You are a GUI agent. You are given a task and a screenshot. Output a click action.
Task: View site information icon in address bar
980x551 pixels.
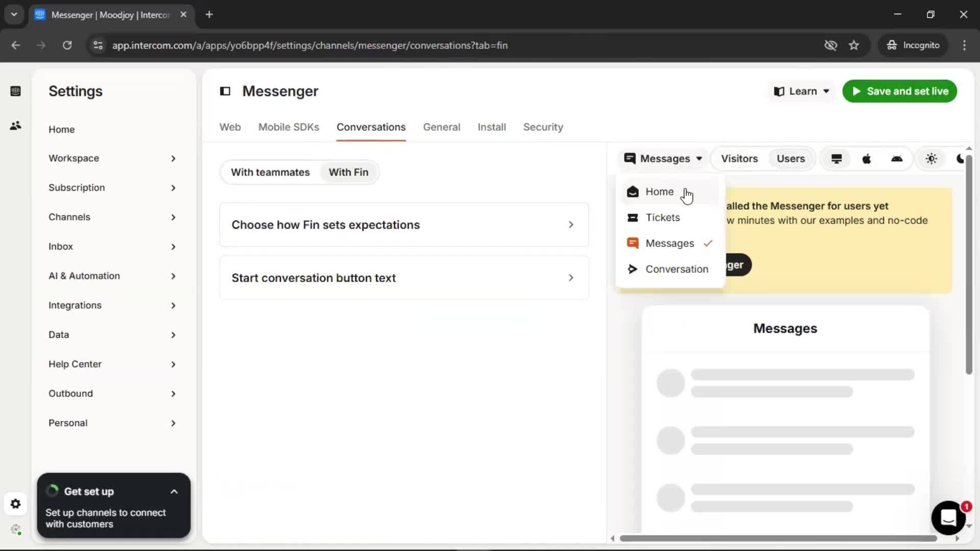coord(97,45)
